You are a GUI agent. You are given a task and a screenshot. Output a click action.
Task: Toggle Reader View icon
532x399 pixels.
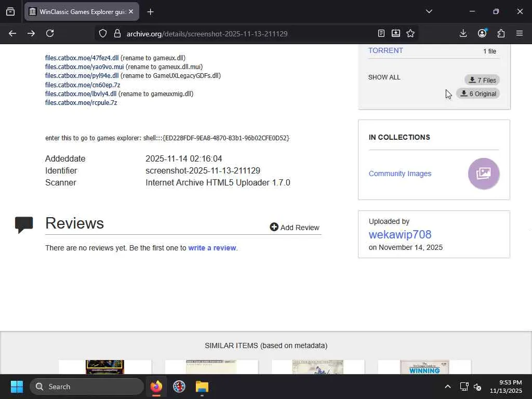[381, 33]
